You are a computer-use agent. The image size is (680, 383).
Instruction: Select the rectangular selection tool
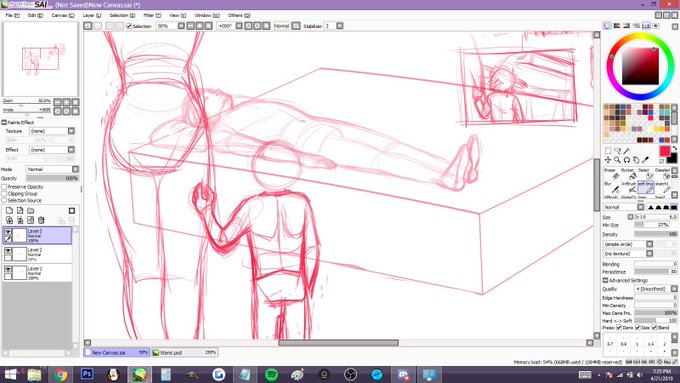tap(608, 151)
